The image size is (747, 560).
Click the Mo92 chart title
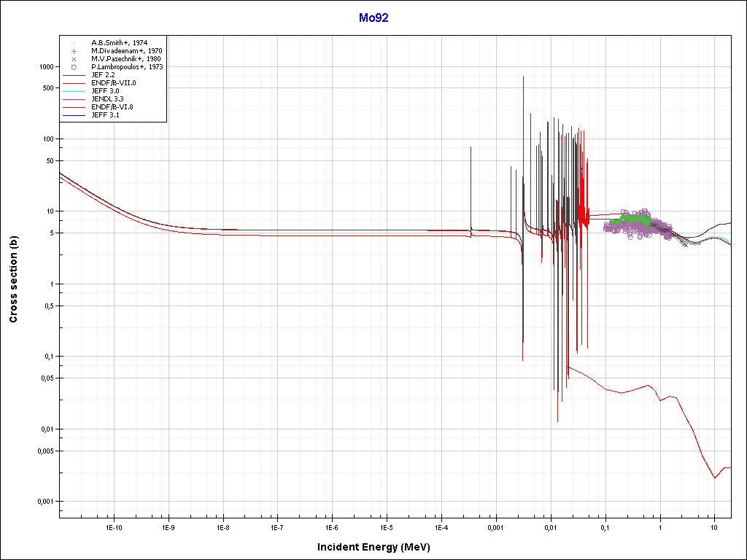pos(373,17)
